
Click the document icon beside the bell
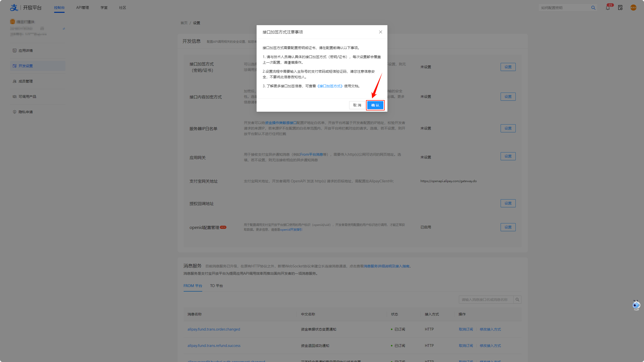[620, 8]
